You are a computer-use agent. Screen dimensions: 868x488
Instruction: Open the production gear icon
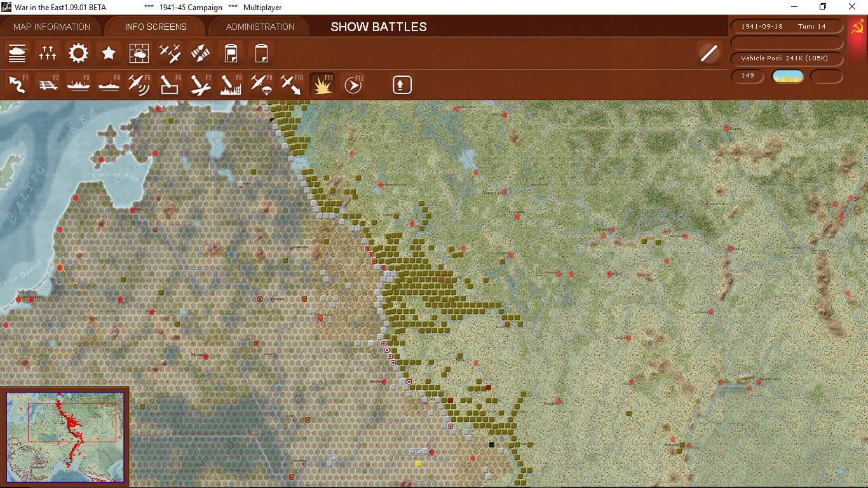78,53
